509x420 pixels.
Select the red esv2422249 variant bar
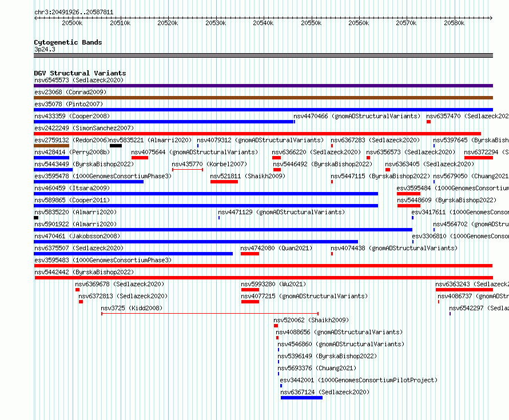(257, 134)
